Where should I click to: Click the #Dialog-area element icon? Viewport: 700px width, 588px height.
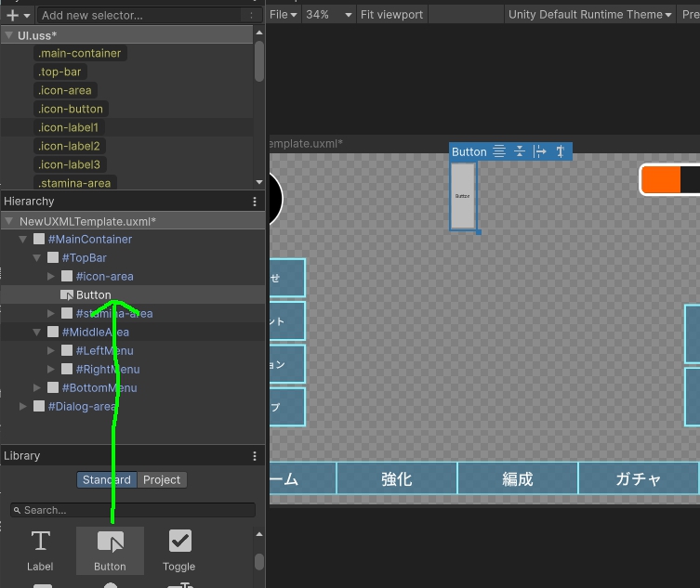[39, 407]
